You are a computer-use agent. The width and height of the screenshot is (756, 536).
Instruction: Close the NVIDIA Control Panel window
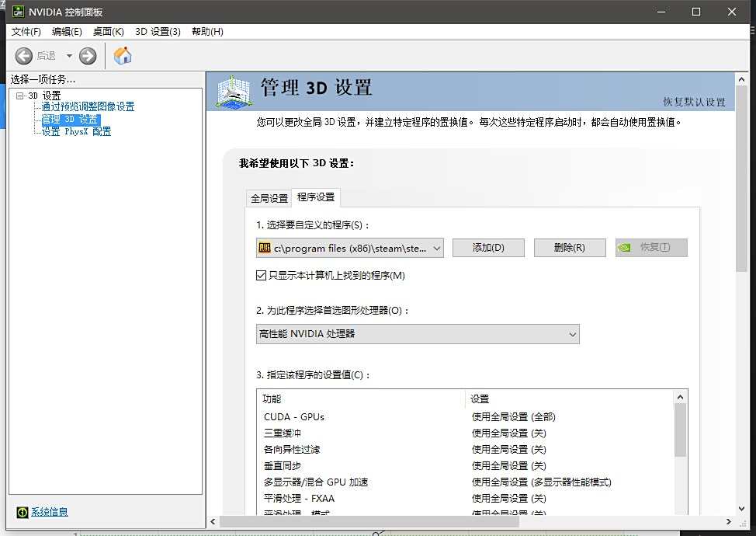click(x=732, y=12)
